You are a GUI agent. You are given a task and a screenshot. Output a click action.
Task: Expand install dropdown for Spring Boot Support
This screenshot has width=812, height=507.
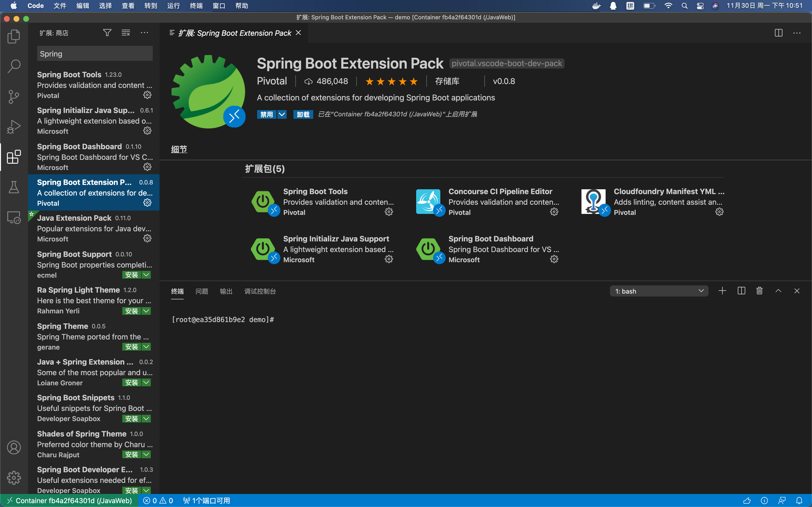146,275
